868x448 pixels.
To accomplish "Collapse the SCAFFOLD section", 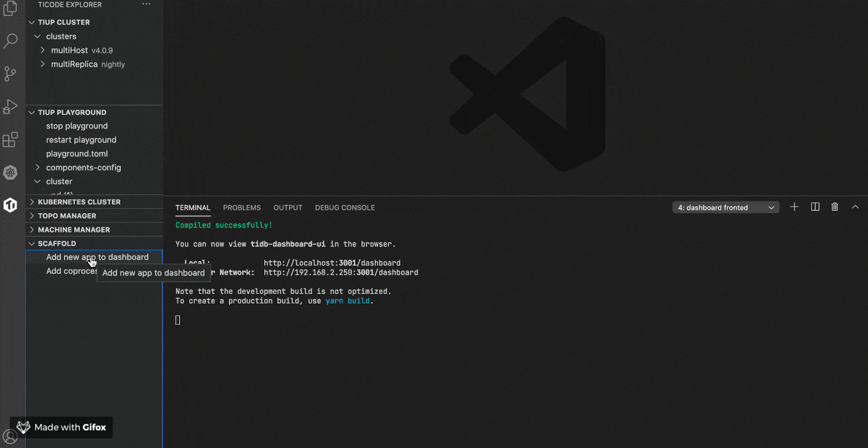I will click(31, 244).
